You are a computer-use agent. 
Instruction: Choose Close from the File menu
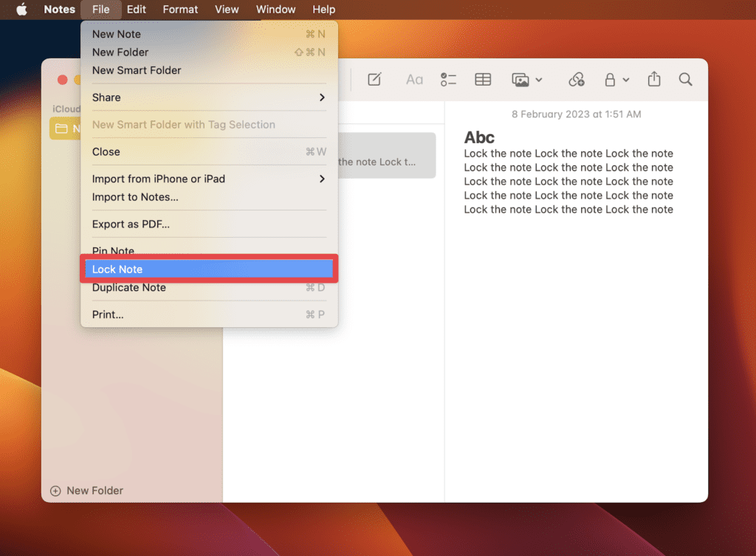(209, 152)
